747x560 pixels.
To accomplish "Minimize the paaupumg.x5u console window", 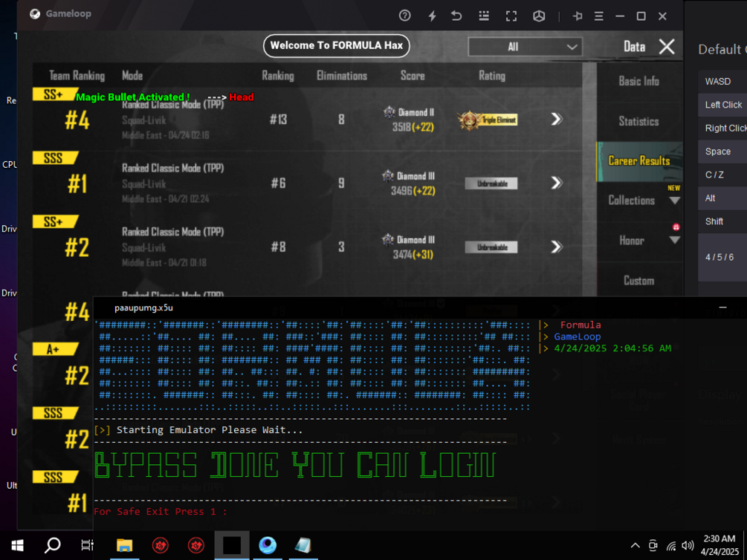I will [x=722, y=307].
